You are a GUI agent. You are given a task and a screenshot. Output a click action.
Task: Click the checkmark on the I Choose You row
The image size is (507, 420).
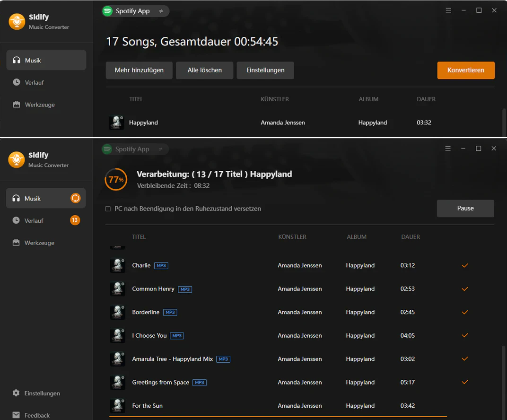(464, 335)
